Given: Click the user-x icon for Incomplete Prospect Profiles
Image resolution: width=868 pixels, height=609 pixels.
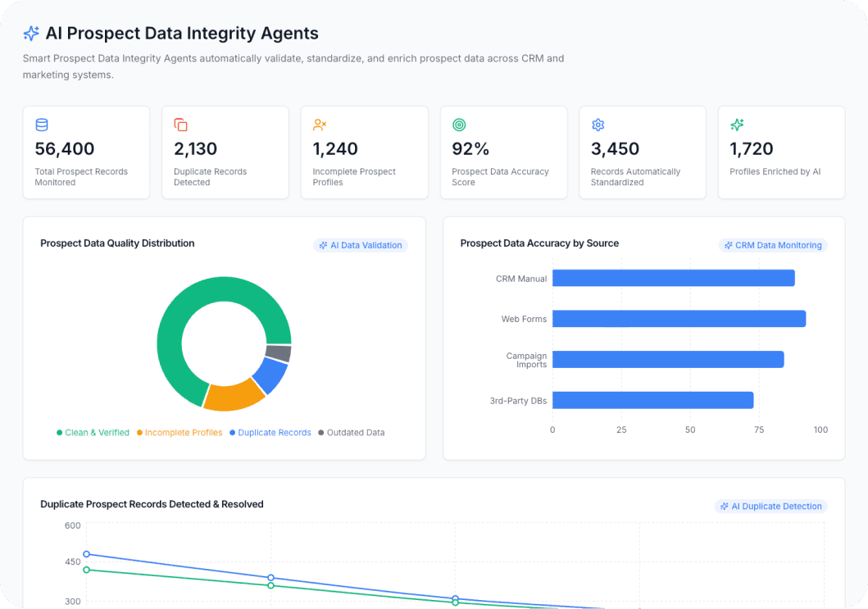Looking at the screenshot, I should click(x=319, y=125).
